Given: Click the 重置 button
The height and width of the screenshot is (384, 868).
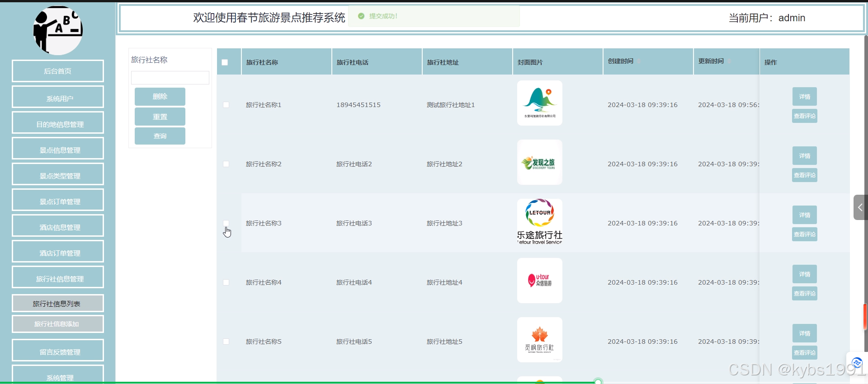Looking at the screenshot, I should (160, 117).
